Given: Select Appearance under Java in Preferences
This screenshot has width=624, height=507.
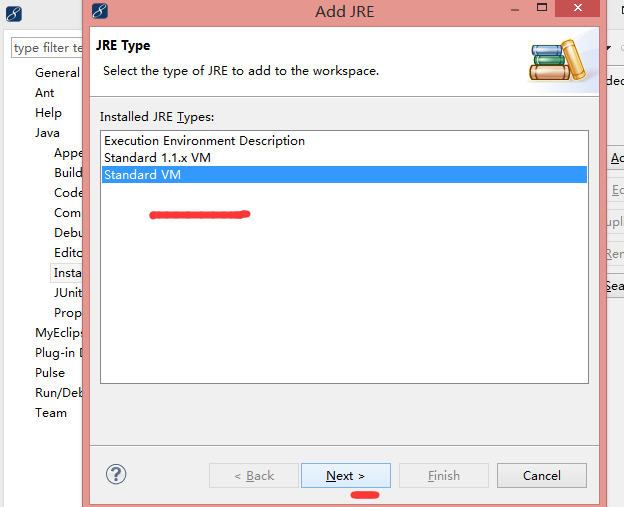Looking at the screenshot, I should [x=68, y=153].
